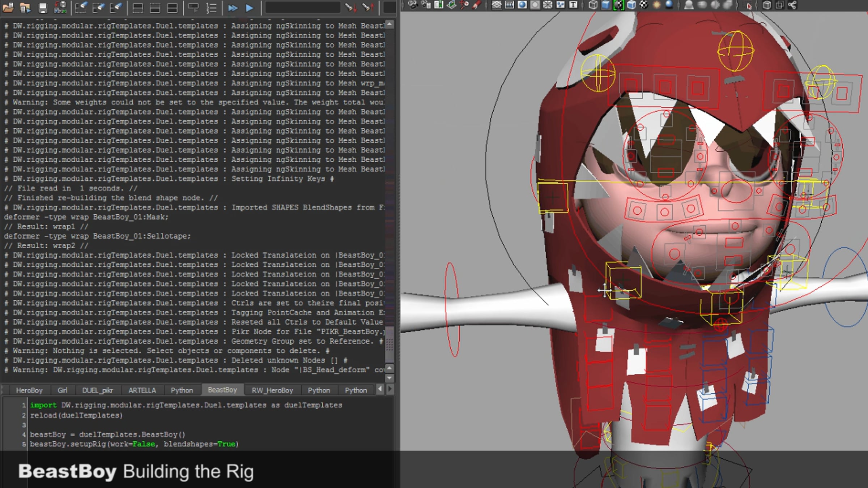Click the line 'beastBoy = duelTemplates.BeastBoy()'

coord(107,435)
